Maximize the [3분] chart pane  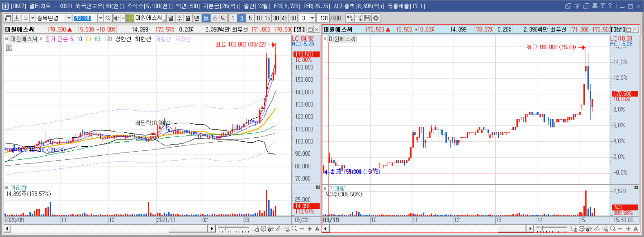[x=628, y=30]
